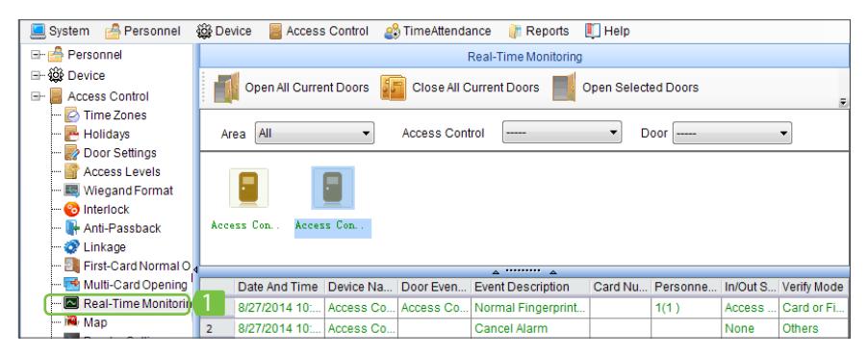Viewport: 868px width, 356px height.
Task: Click the splitter collapse arrows above event table
Action: tap(523, 272)
